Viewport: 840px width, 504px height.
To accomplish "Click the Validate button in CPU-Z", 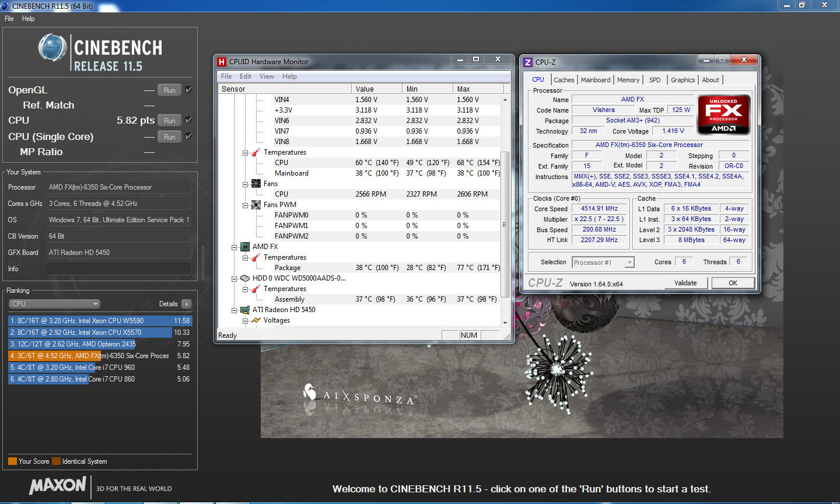I will pos(685,283).
